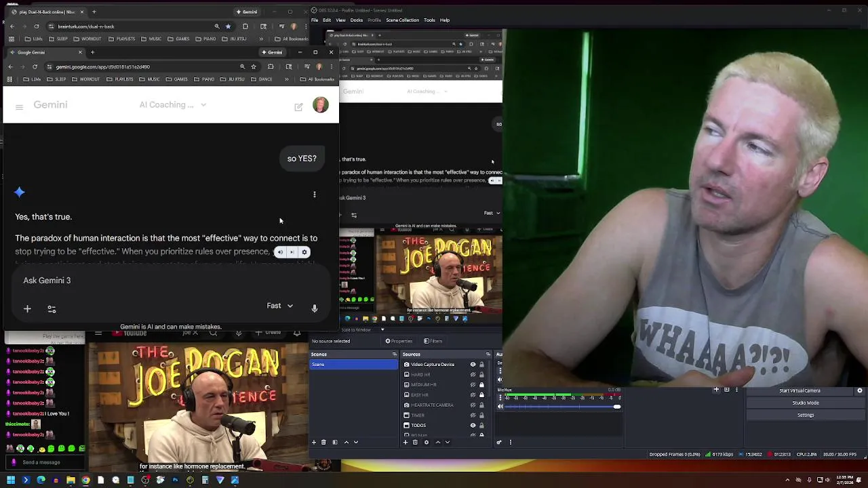Open a new tab next to Google Gemini tab
This screenshot has width=868, height=488.
click(x=92, y=52)
